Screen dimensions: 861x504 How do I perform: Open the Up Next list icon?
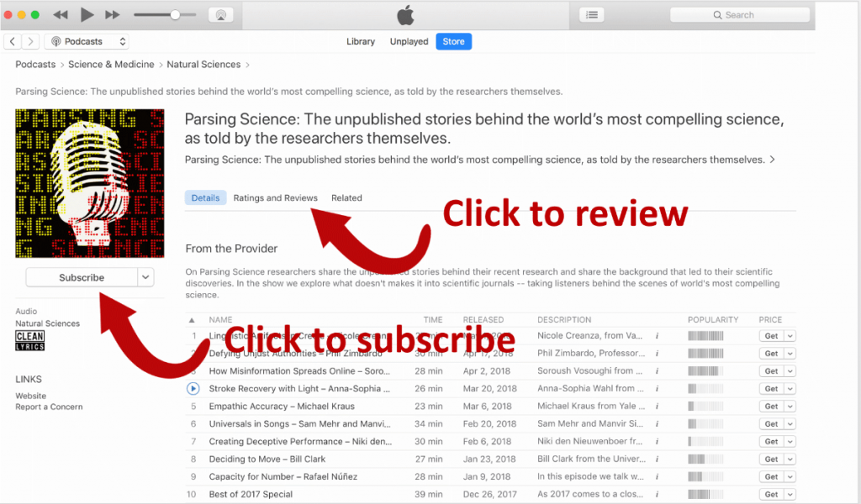click(591, 15)
